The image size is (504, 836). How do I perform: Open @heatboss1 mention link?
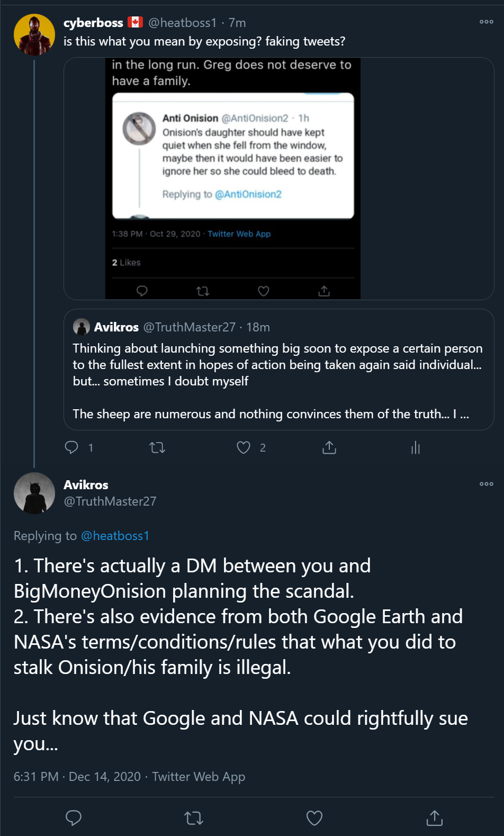(x=115, y=536)
